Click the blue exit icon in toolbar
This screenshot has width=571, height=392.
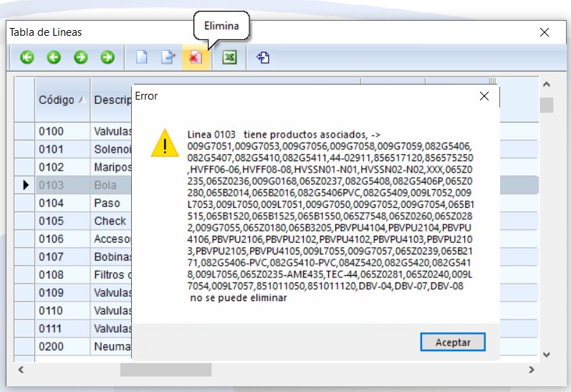(x=263, y=57)
